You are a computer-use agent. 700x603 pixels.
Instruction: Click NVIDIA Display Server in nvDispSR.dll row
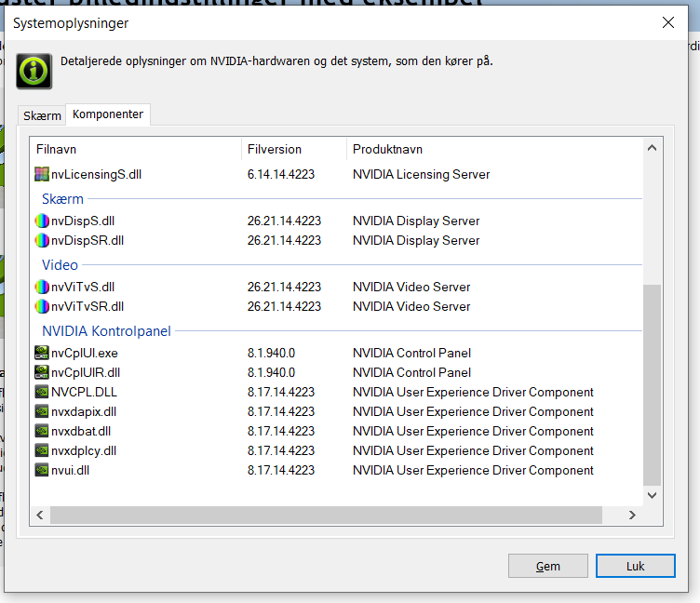click(x=416, y=241)
